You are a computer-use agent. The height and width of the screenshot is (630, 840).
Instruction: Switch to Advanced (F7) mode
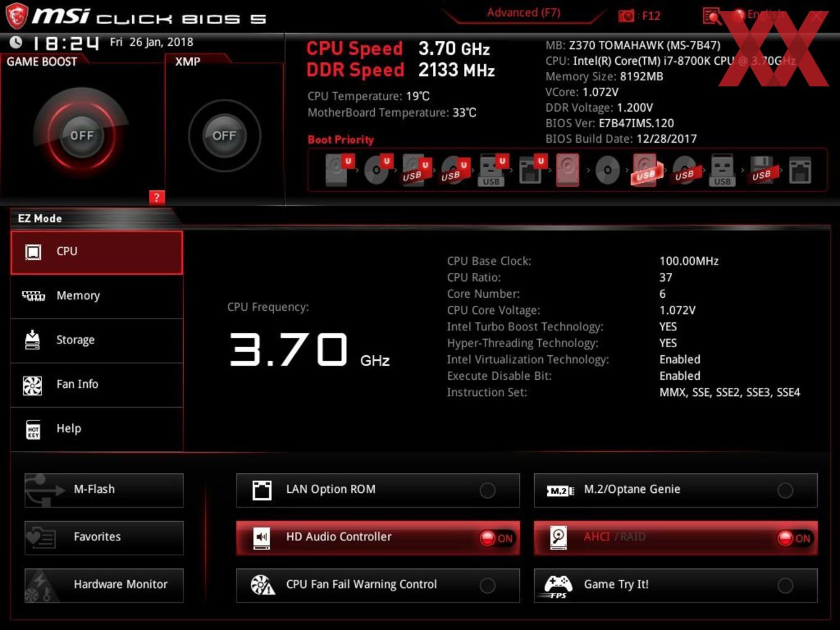click(x=524, y=12)
